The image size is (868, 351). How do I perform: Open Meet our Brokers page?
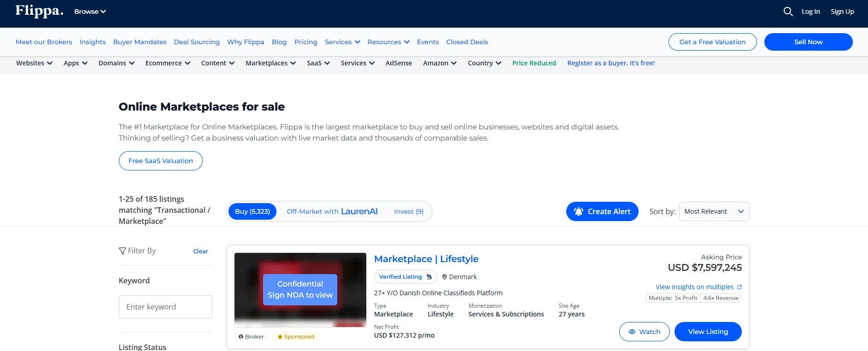coord(44,42)
